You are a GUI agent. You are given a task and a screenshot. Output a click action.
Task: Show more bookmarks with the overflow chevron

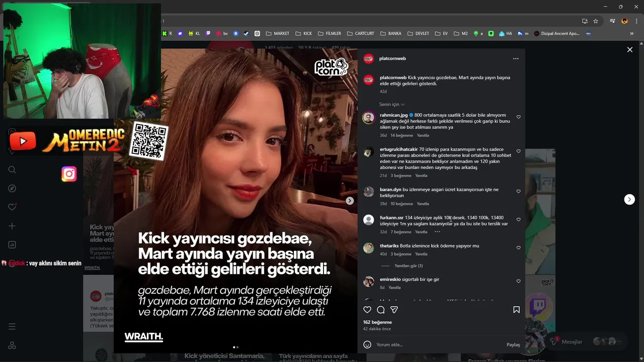[x=632, y=34]
